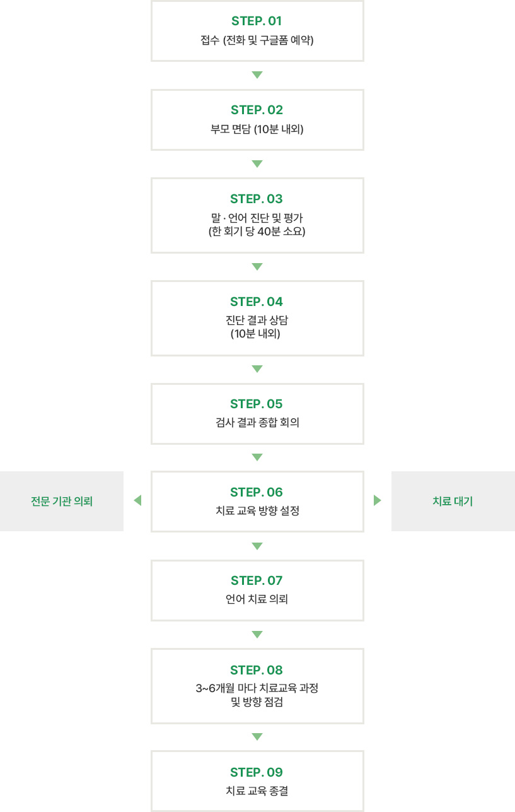Click the down arrow below STEP. 01

click(x=257, y=75)
